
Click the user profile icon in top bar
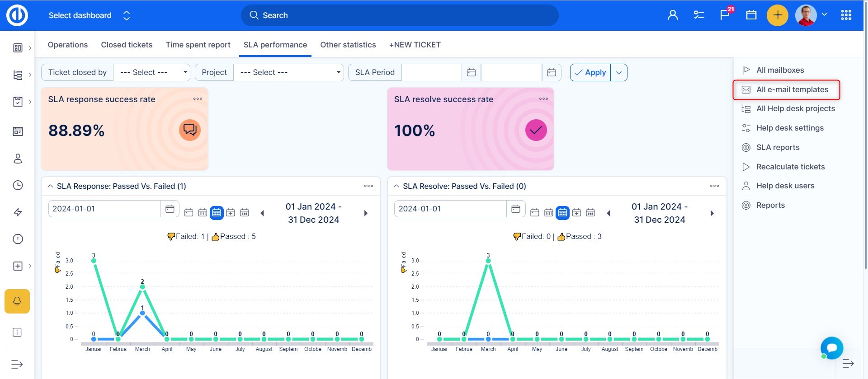tap(672, 15)
